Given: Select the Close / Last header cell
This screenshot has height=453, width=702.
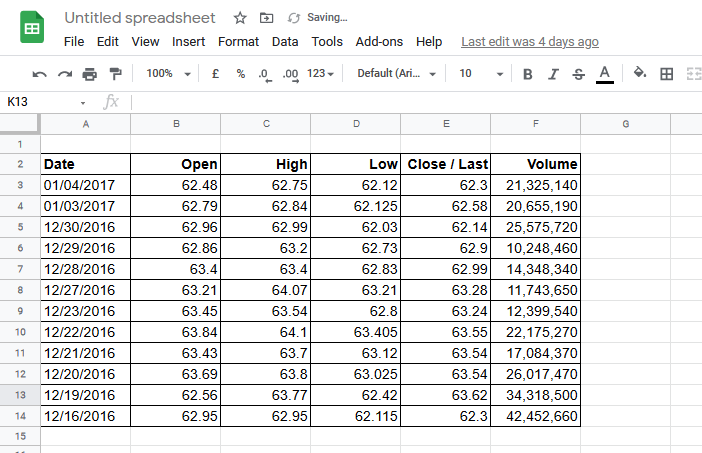Looking at the screenshot, I should pyautogui.click(x=445, y=164).
